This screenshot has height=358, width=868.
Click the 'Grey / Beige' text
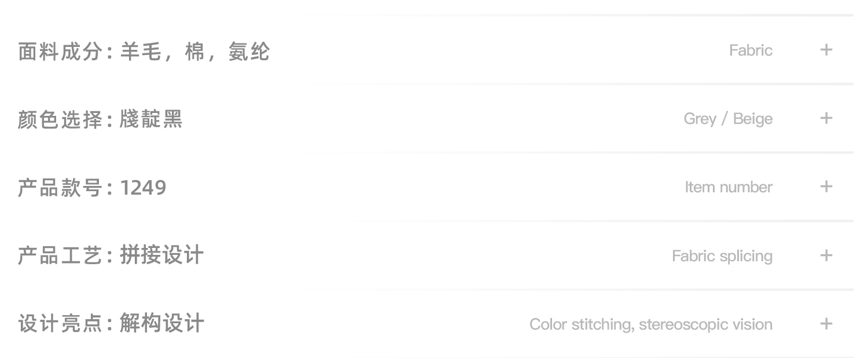[728, 119]
